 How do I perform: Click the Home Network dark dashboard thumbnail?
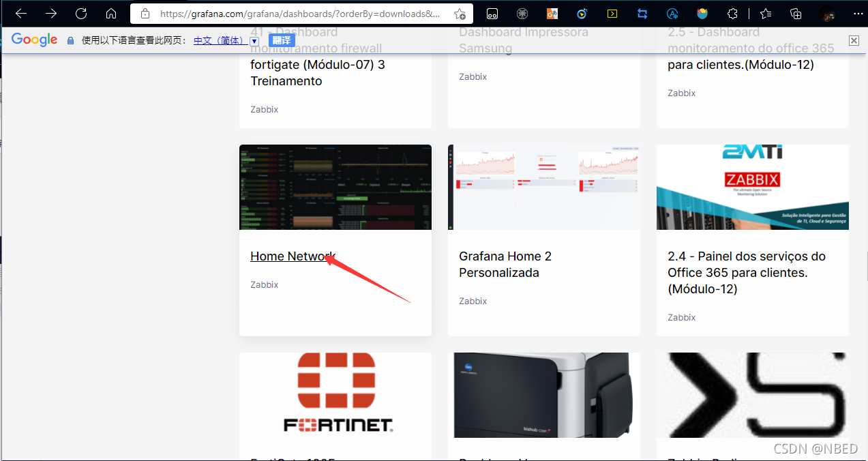[x=335, y=187]
